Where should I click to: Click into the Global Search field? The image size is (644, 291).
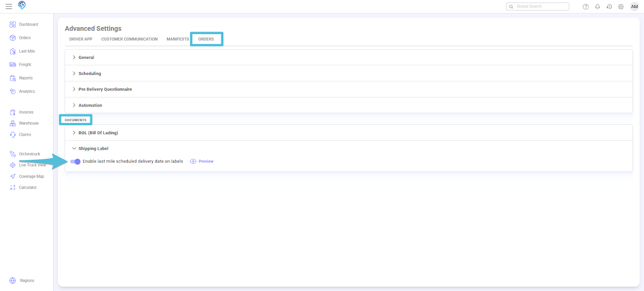pos(538,7)
